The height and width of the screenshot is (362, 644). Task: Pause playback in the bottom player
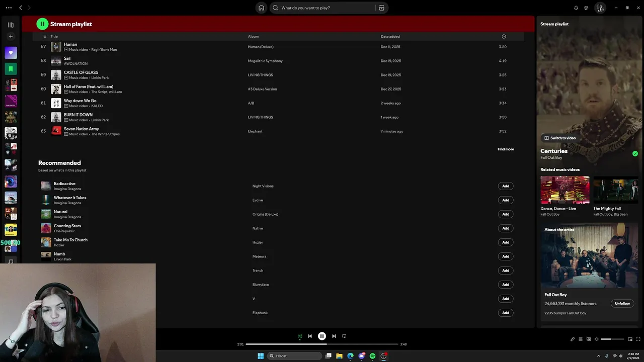(322, 336)
